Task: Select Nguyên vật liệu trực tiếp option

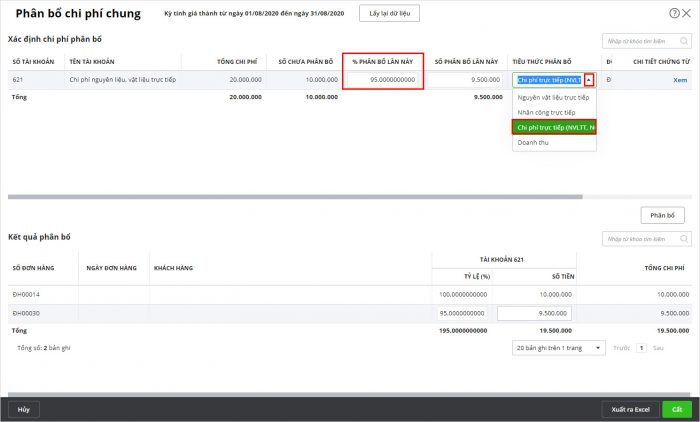Action: click(x=553, y=98)
